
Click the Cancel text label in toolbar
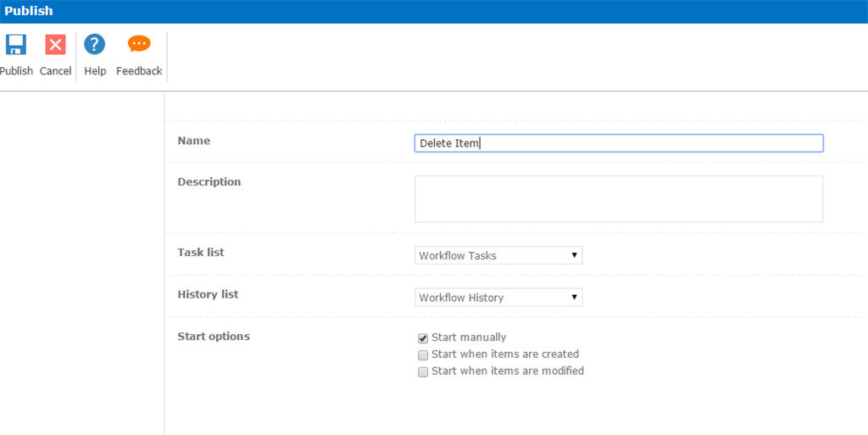pos(55,71)
